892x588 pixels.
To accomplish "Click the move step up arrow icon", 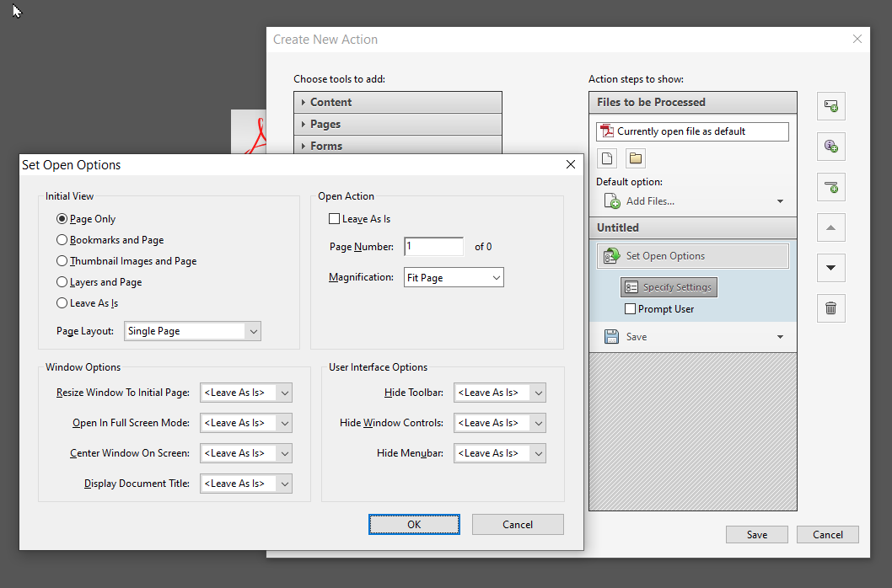I will [830, 227].
